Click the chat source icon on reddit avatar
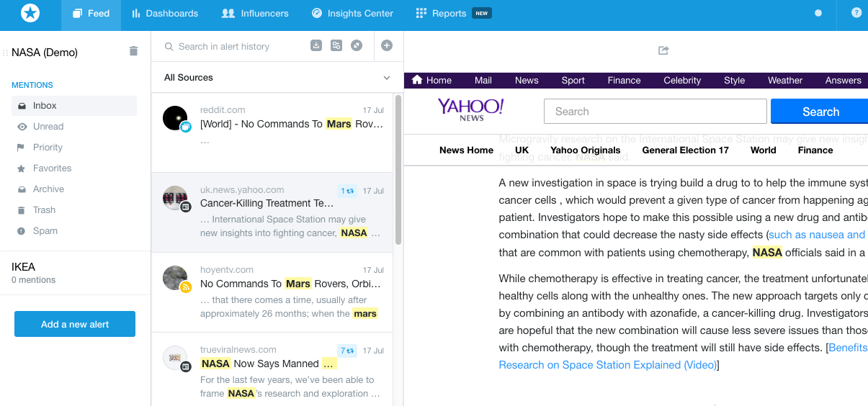 [x=185, y=127]
